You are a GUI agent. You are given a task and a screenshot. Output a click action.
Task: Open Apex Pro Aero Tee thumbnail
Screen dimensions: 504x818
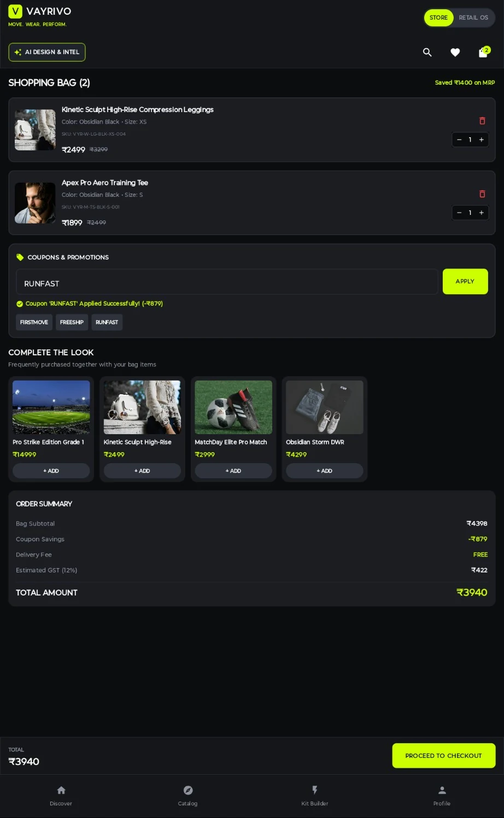pyautogui.click(x=35, y=203)
